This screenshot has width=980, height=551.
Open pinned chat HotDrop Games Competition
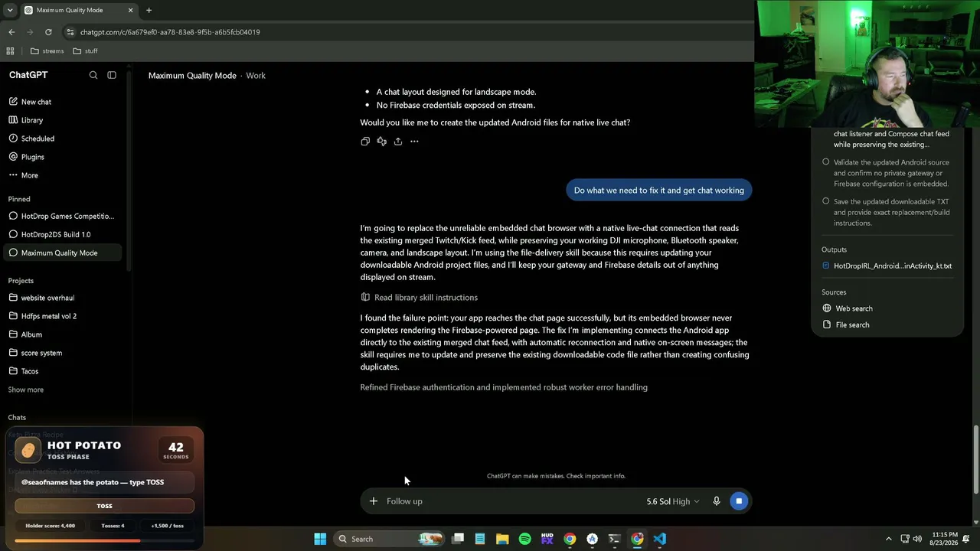(x=64, y=216)
